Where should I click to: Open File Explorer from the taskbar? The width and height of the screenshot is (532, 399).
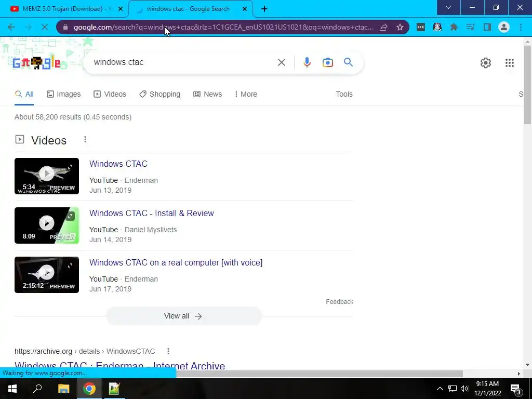tap(63, 389)
